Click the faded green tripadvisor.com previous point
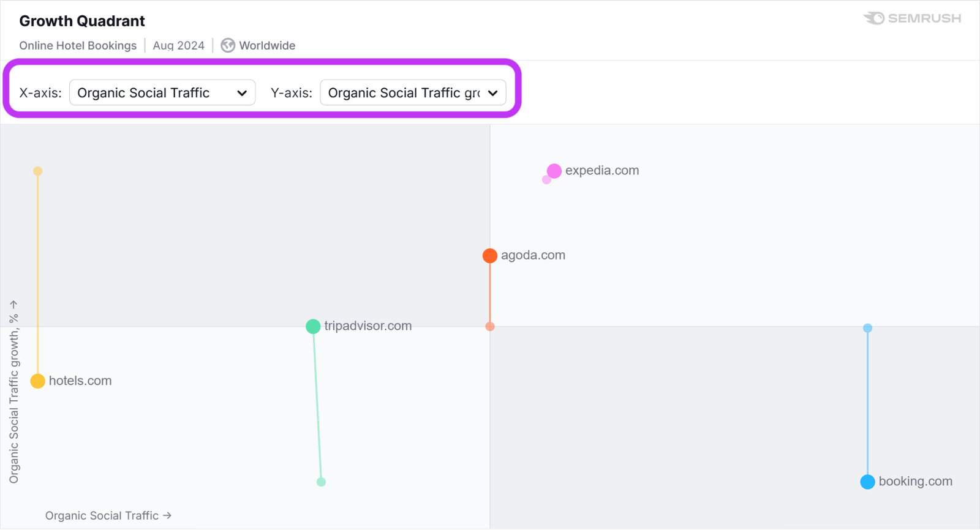 321,482
